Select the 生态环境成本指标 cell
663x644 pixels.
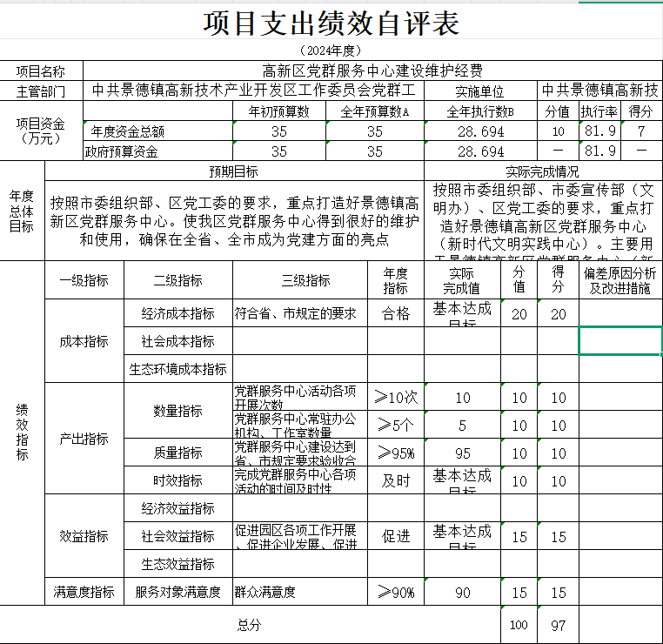coord(177,369)
